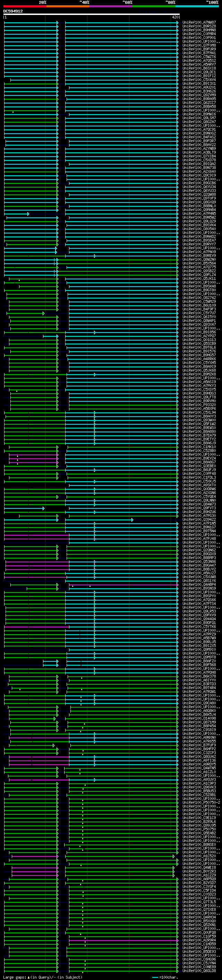Click hit label UniRef100_B9N1G7

[x=199, y=527]
